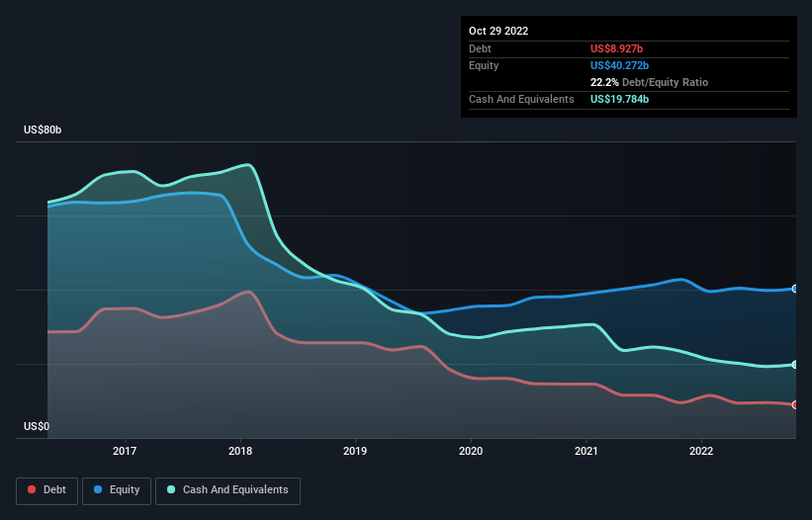Click the US$8.927b debt value
The width and height of the screenshot is (812, 520).
616,48
